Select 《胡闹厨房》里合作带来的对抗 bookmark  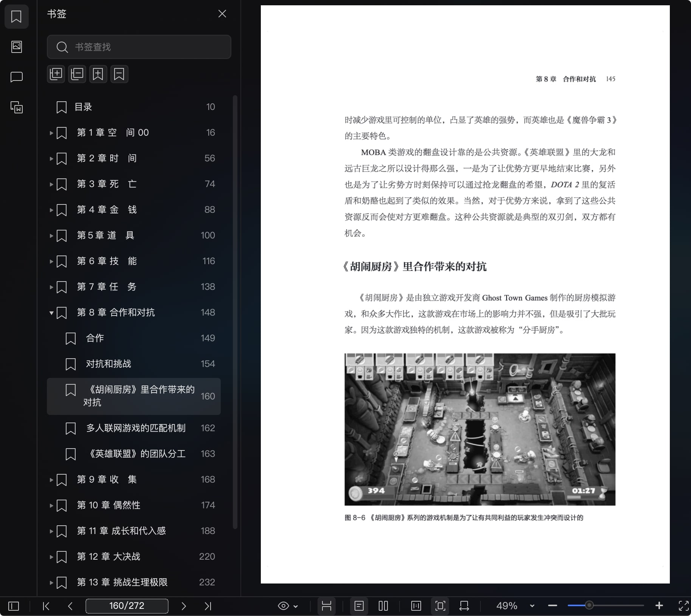[134, 396]
